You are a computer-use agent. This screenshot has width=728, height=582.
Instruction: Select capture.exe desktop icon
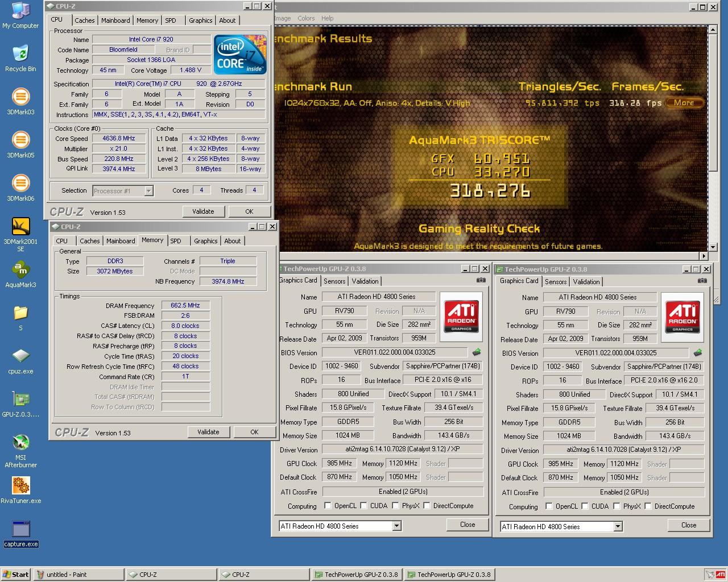point(20,534)
